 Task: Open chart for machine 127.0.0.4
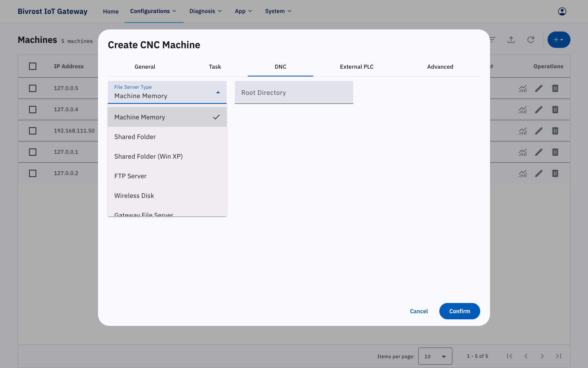(523, 110)
